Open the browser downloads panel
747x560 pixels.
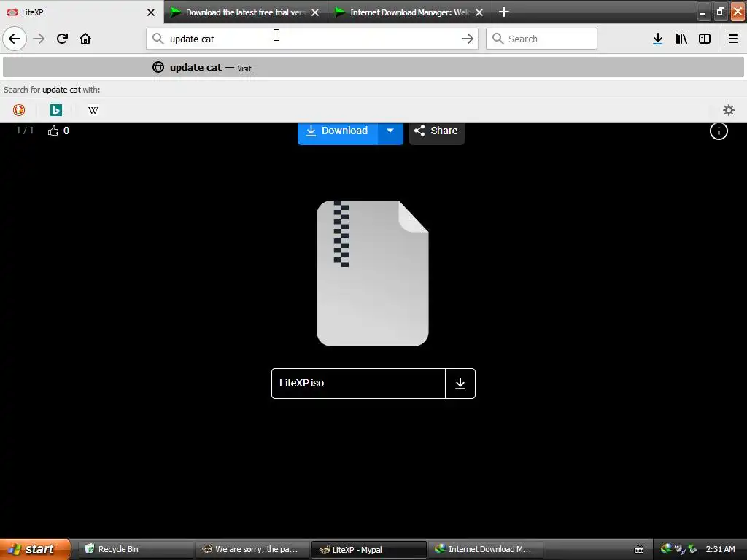(x=657, y=39)
